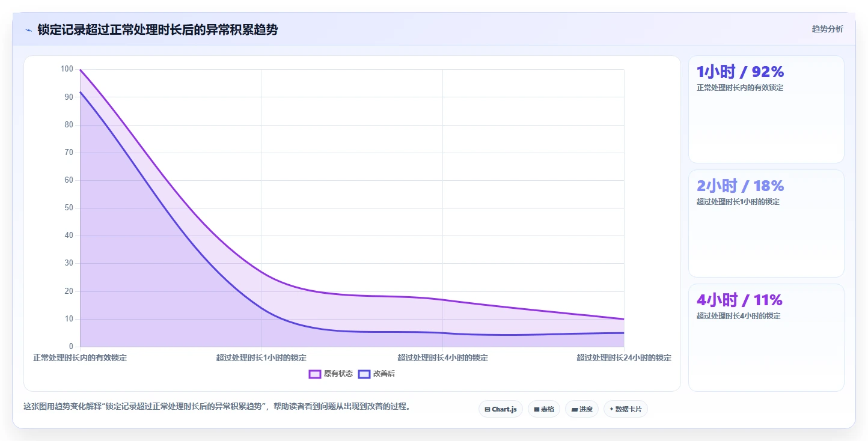Click x-axis label 超过处理时长4小时的锁定
The height and width of the screenshot is (441, 868).
click(443, 357)
